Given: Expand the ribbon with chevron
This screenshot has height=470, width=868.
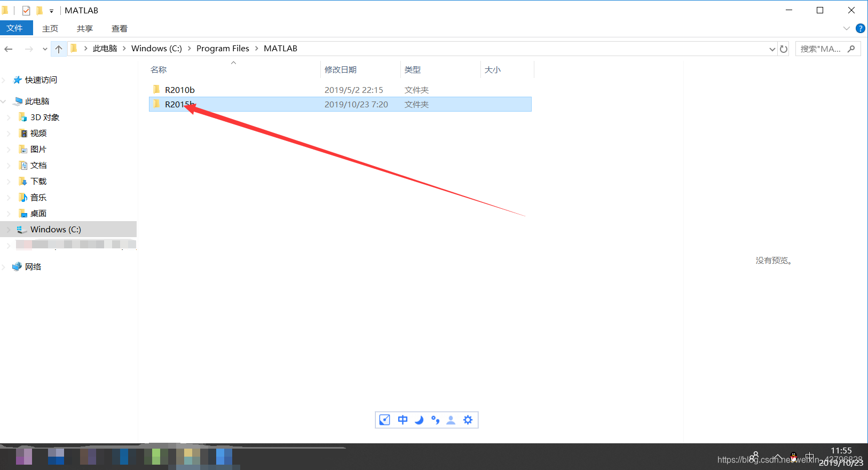Looking at the screenshot, I should point(847,28).
